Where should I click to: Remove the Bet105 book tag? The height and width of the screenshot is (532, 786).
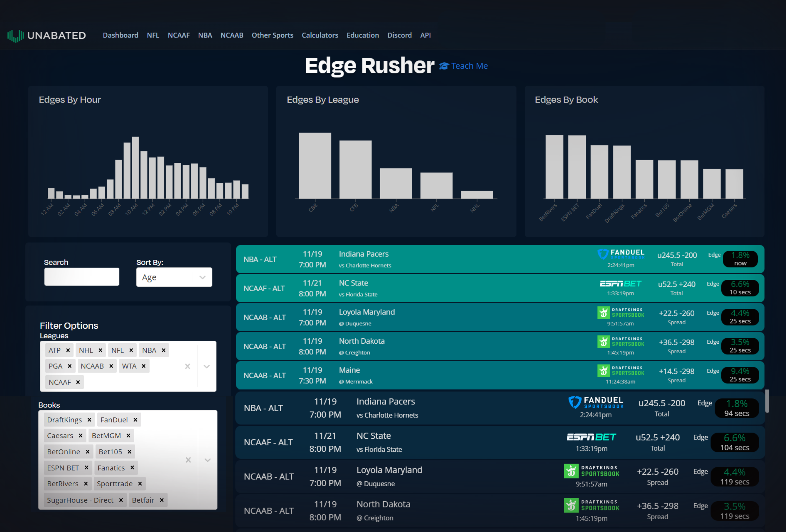coord(129,452)
